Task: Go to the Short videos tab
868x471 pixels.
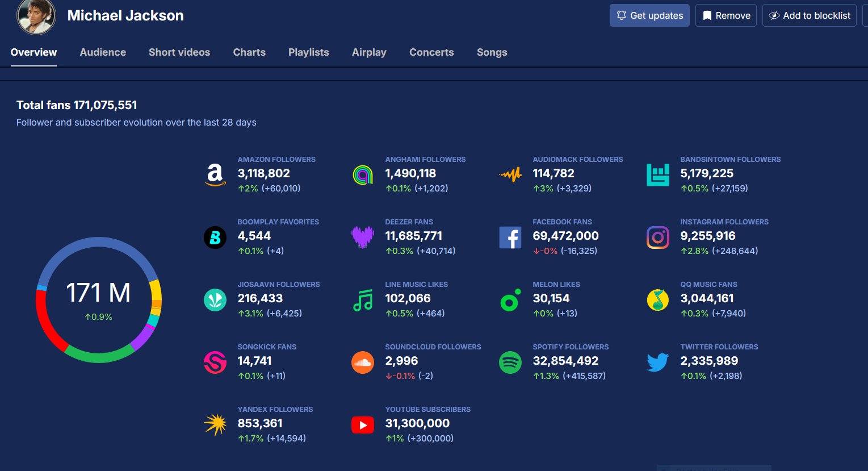Action: click(179, 52)
